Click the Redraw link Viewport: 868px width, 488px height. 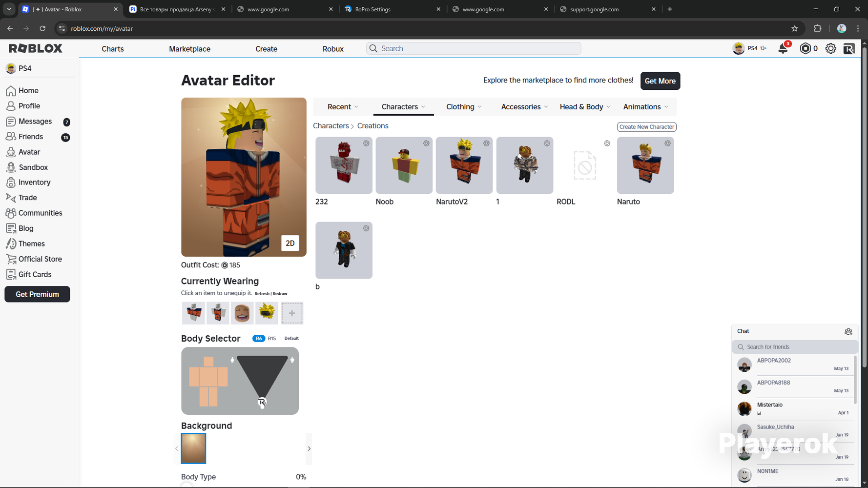pos(280,294)
